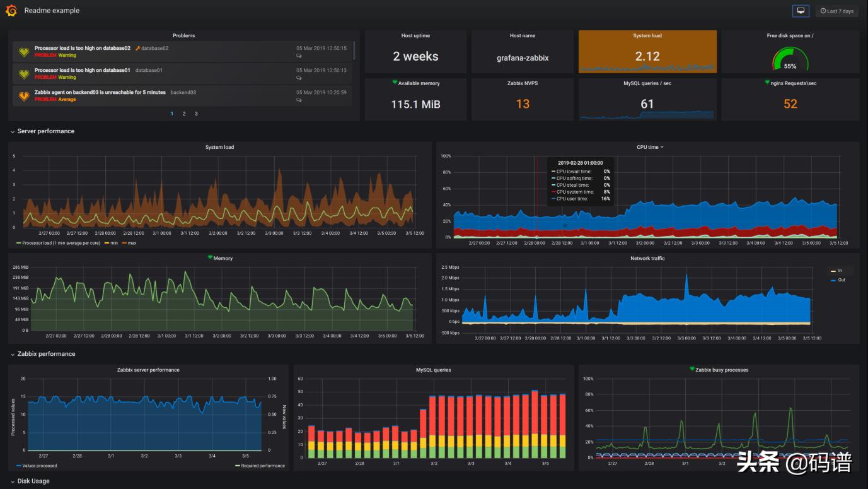The image size is (868, 489).
Task: Click green heart alert icon on nginx Requests\sec
Action: click(767, 83)
